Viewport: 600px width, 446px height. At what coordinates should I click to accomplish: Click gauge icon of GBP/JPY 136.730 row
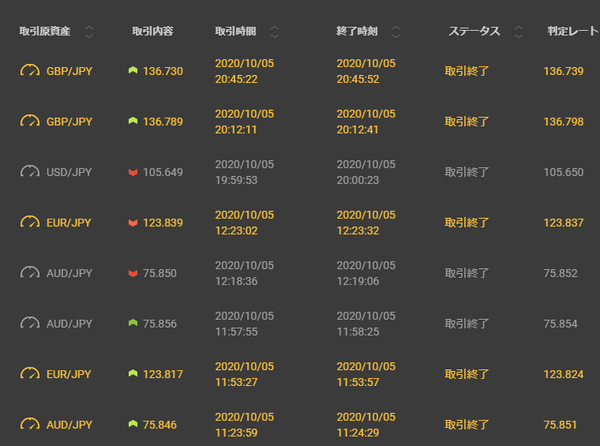pyautogui.click(x=30, y=71)
